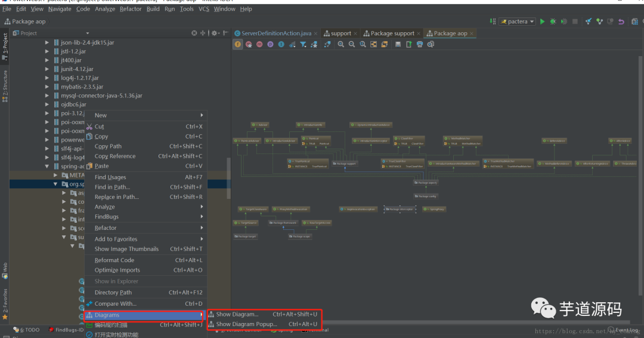
Task: Open diagram print preview icon
Action: tap(431, 44)
